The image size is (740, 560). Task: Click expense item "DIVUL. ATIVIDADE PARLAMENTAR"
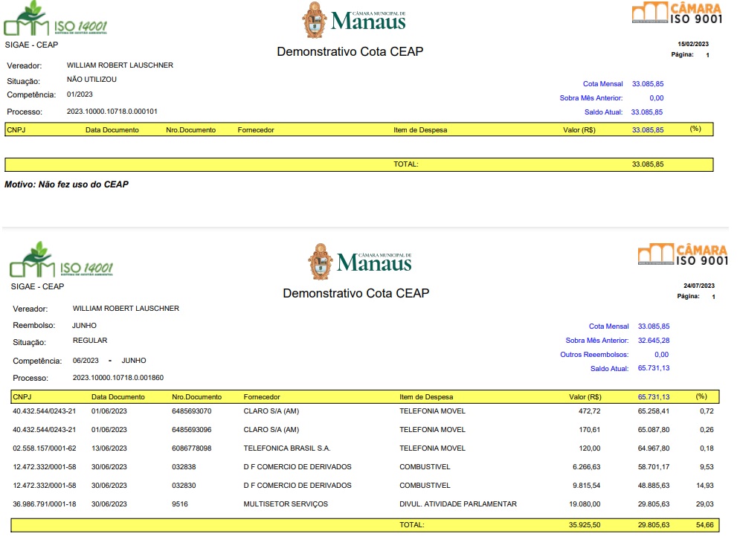(458, 504)
